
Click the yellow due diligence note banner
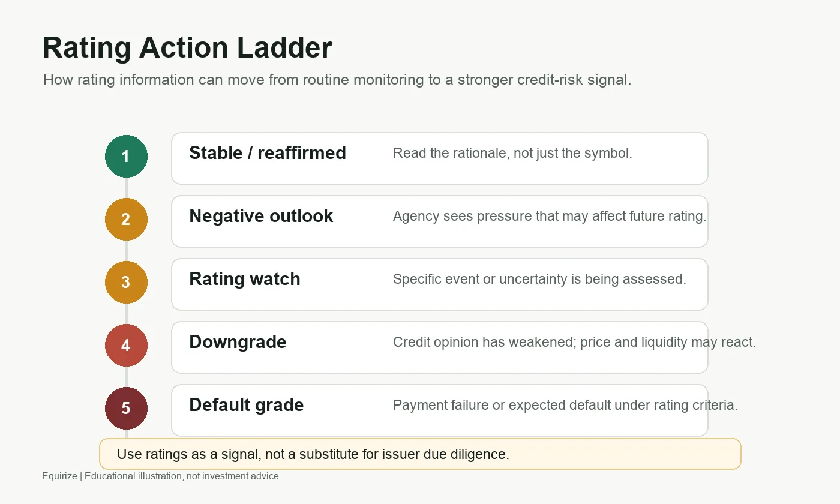click(x=420, y=454)
